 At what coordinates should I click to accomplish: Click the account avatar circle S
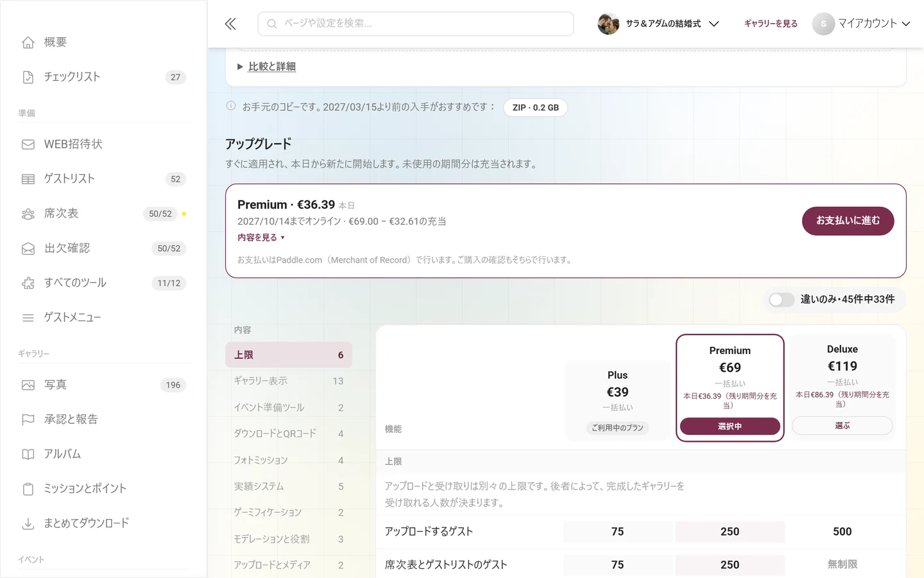(823, 24)
